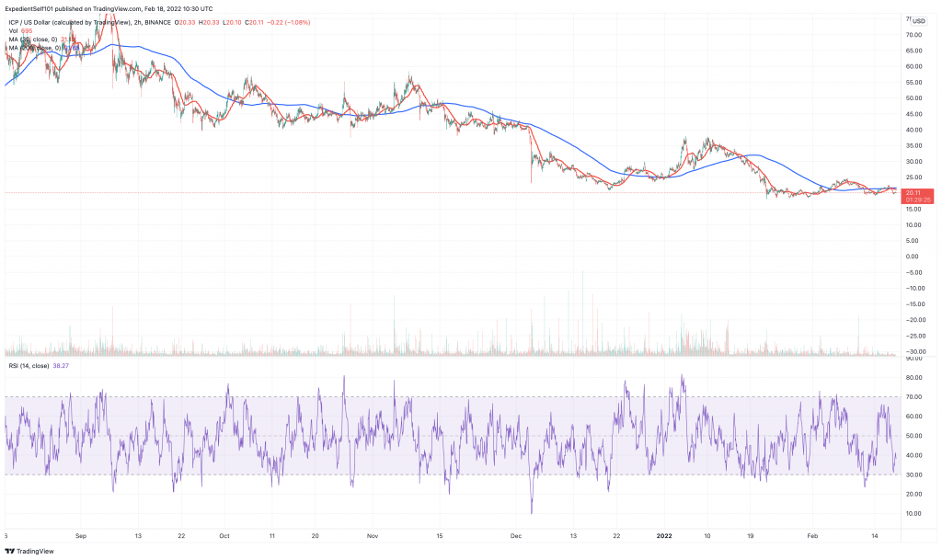
Task: Click the RSI 60.00 axis label
Action: [x=913, y=417]
